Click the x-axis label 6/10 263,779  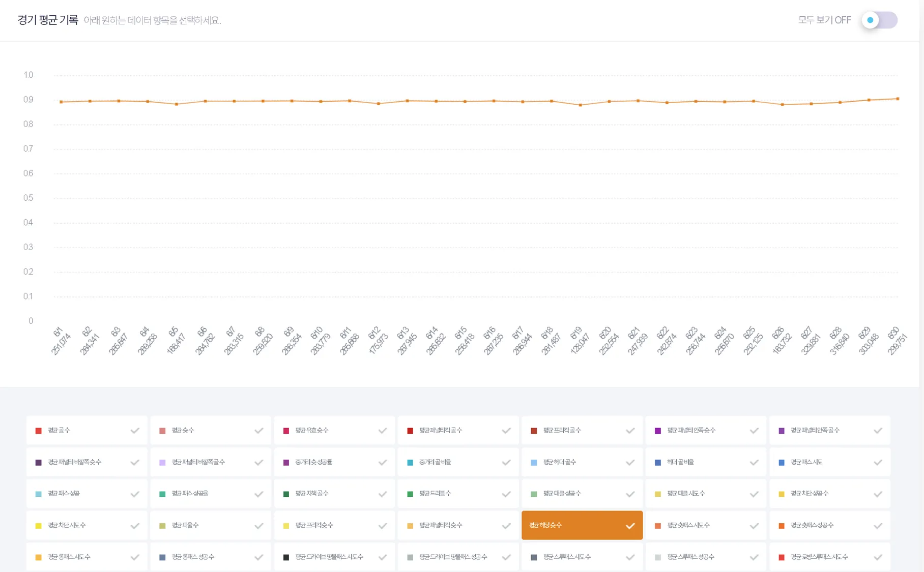[320, 341]
